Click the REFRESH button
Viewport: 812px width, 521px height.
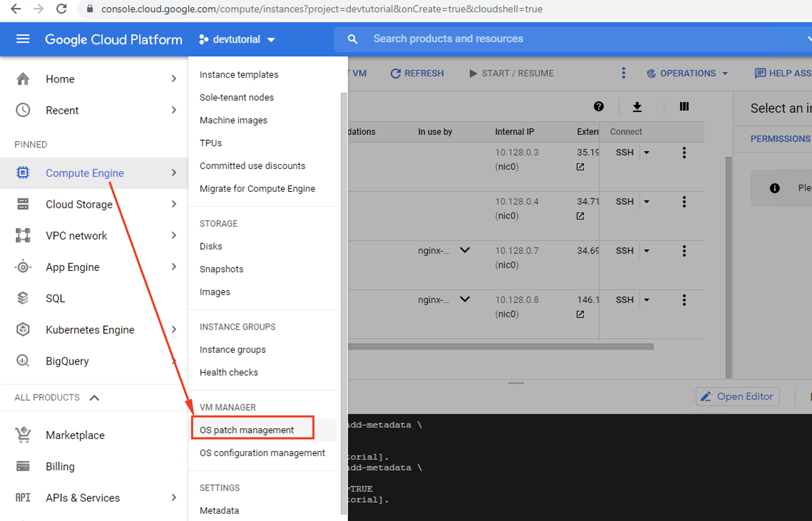417,73
